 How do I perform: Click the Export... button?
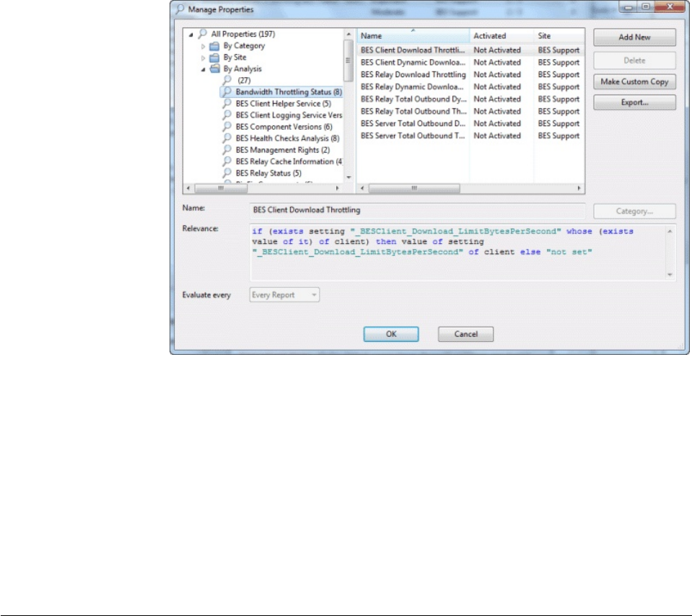pos(634,102)
